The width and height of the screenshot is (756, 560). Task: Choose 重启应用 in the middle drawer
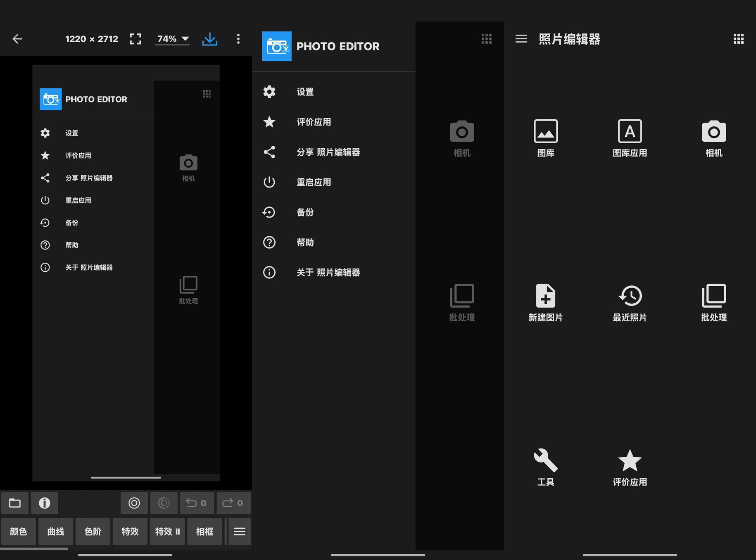coord(334,182)
